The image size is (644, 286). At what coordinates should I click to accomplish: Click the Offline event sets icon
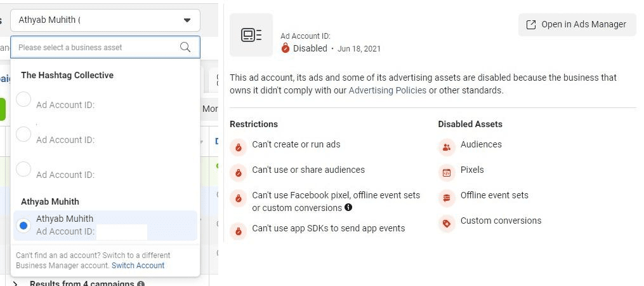tap(447, 198)
